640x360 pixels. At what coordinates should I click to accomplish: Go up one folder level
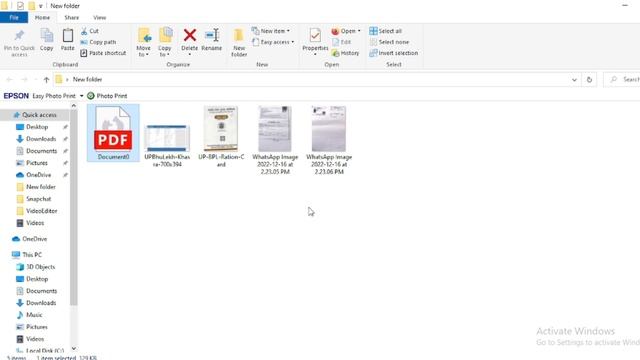point(46,80)
